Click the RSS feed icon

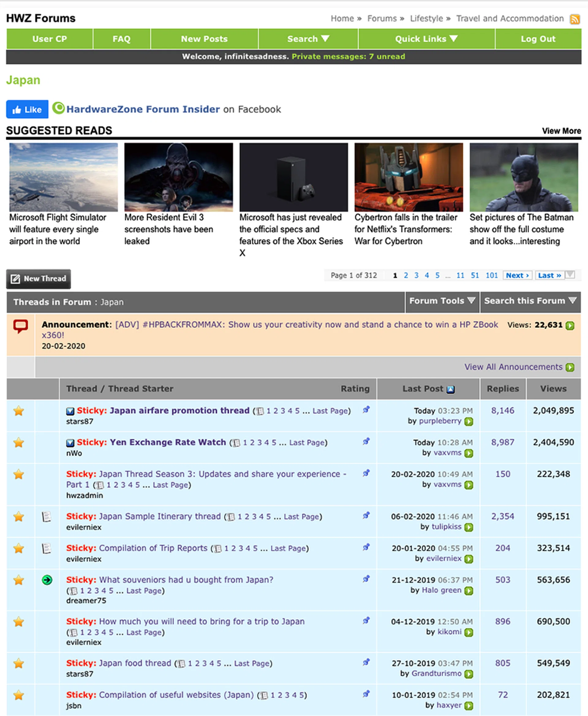pyautogui.click(x=575, y=19)
